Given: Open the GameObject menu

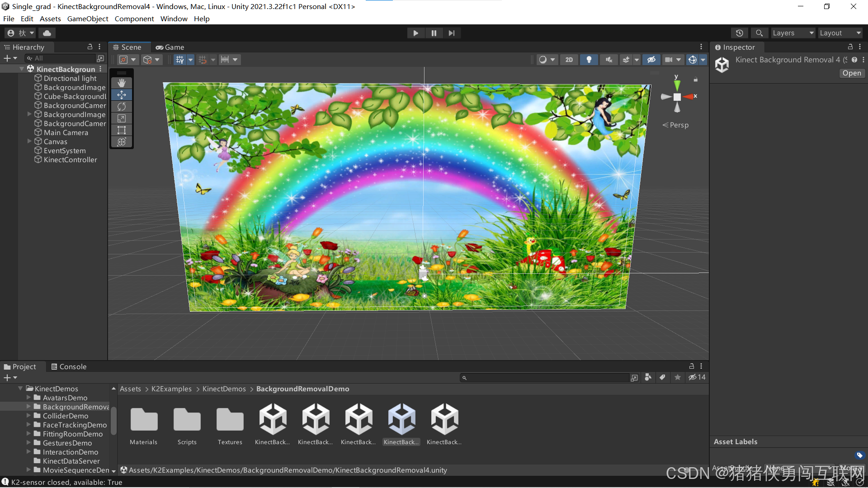Looking at the screenshot, I should [87, 19].
